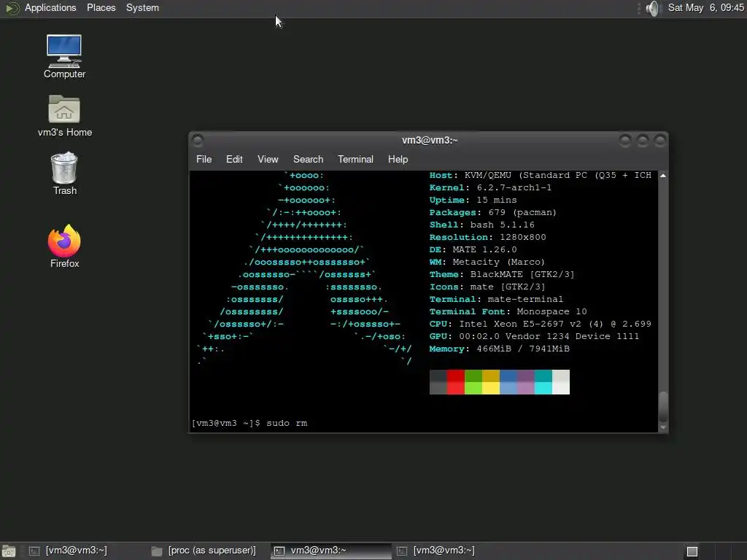Open the System menu
The width and height of the screenshot is (747, 560).
142,7
